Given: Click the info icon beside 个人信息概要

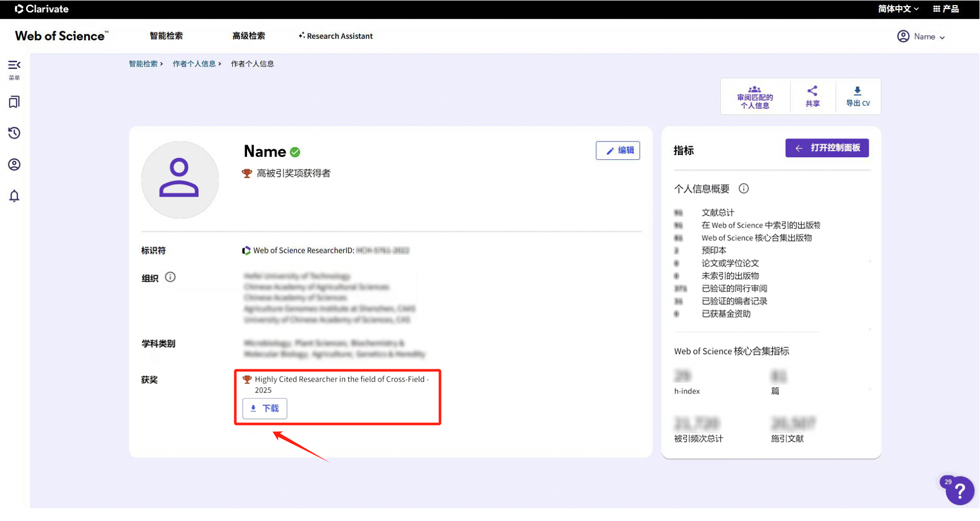Looking at the screenshot, I should click(744, 188).
